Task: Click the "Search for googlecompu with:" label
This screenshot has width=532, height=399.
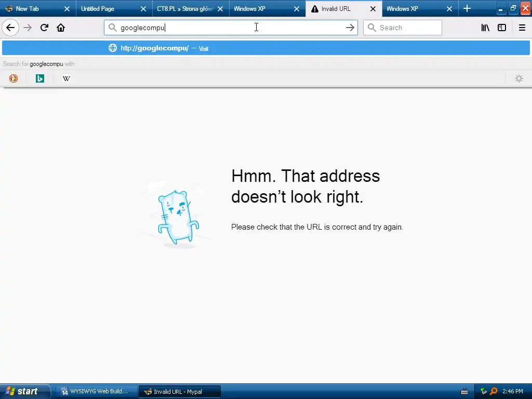Action: click(39, 64)
